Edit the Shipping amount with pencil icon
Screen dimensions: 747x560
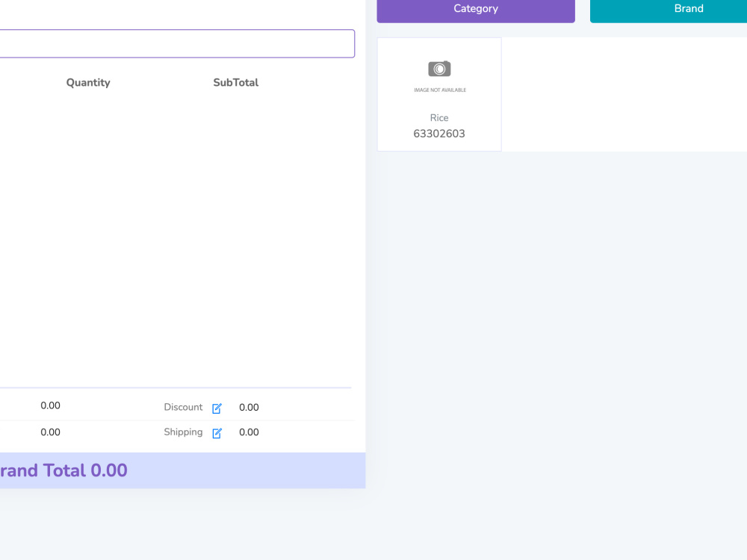(x=217, y=433)
